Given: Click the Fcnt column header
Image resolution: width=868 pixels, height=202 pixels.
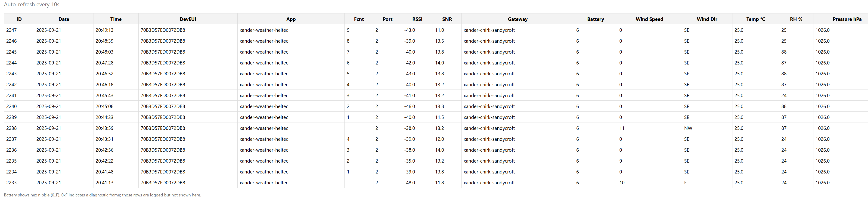Looking at the screenshot, I should pos(359,19).
